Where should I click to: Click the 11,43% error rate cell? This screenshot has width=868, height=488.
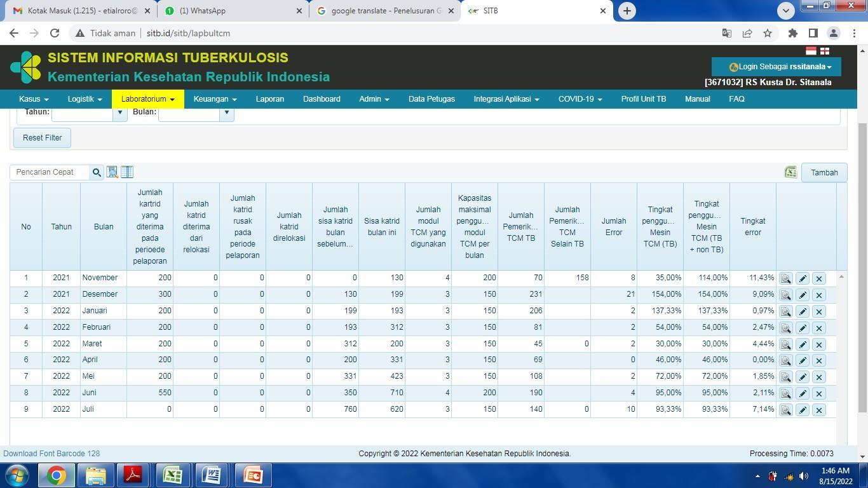tap(753, 278)
